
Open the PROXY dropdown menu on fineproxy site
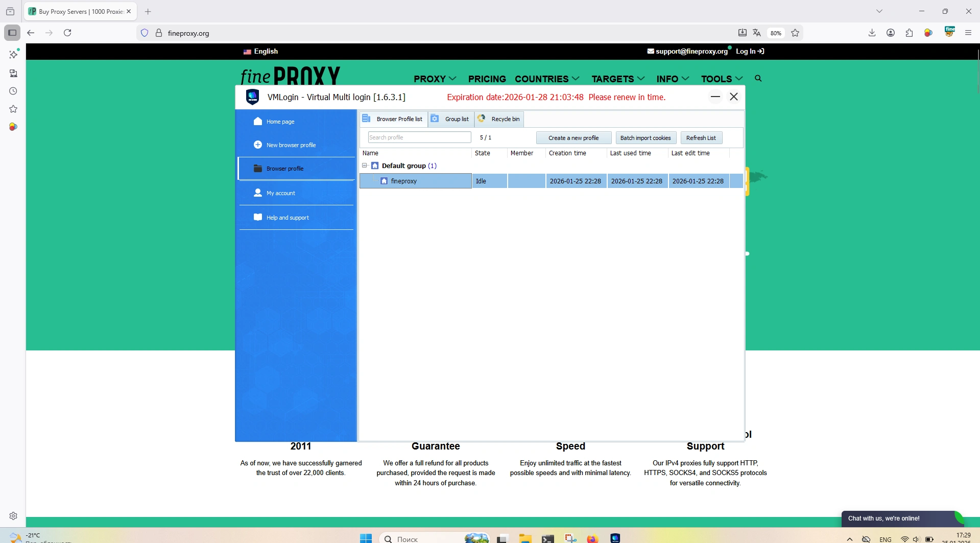pyautogui.click(x=435, y=79)
